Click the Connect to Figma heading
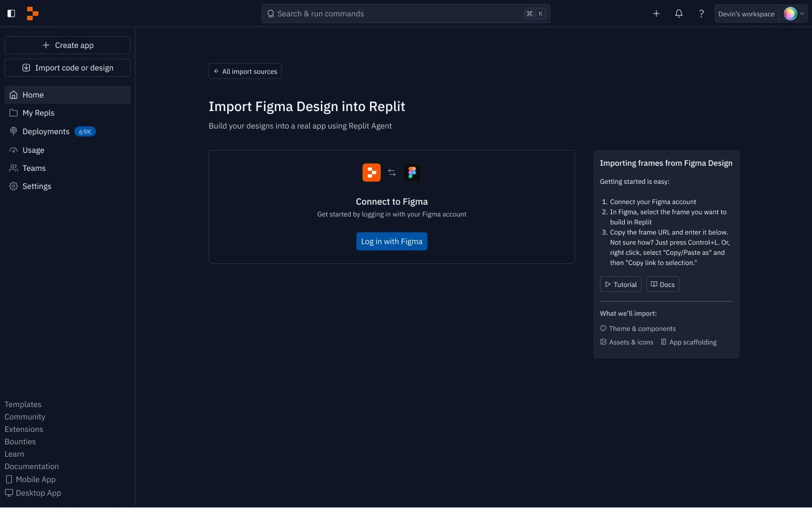Viewport: 812px width, 508px height. coord(392,201)
